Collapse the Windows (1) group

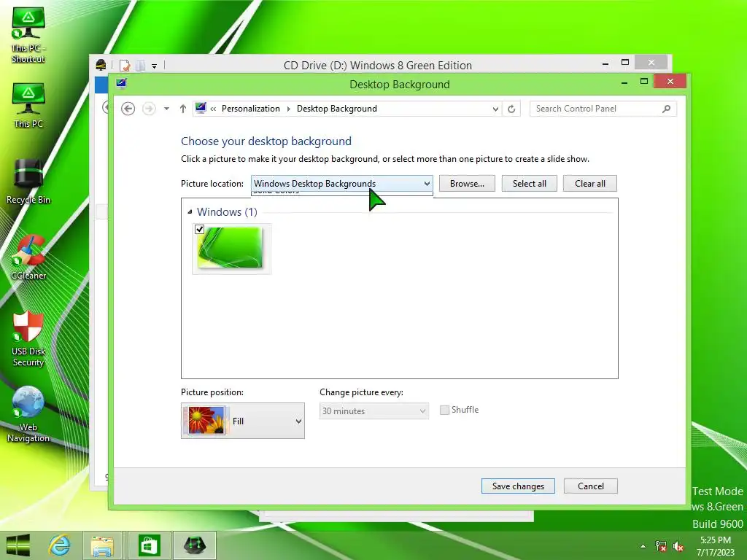190,211
